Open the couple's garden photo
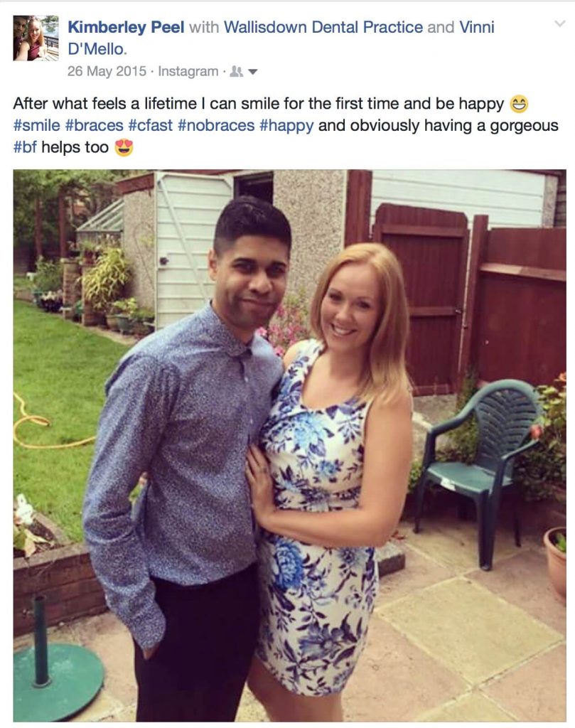The image size is (575, 728). click(289, 446)
